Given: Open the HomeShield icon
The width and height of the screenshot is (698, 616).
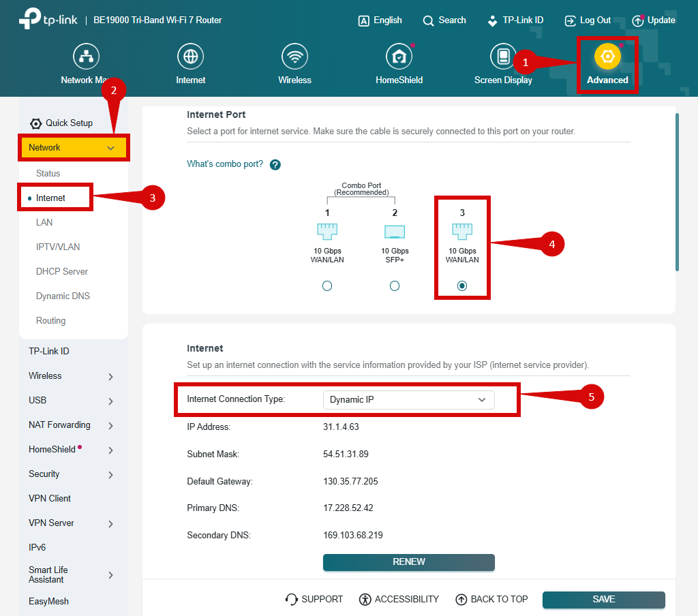Looking at the screenshot, I should 399,57.
